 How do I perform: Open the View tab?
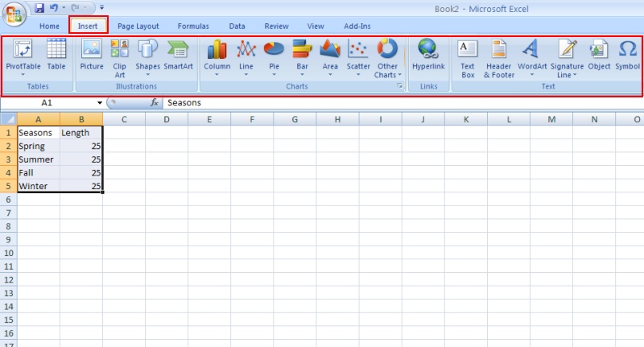pos(316,26)
